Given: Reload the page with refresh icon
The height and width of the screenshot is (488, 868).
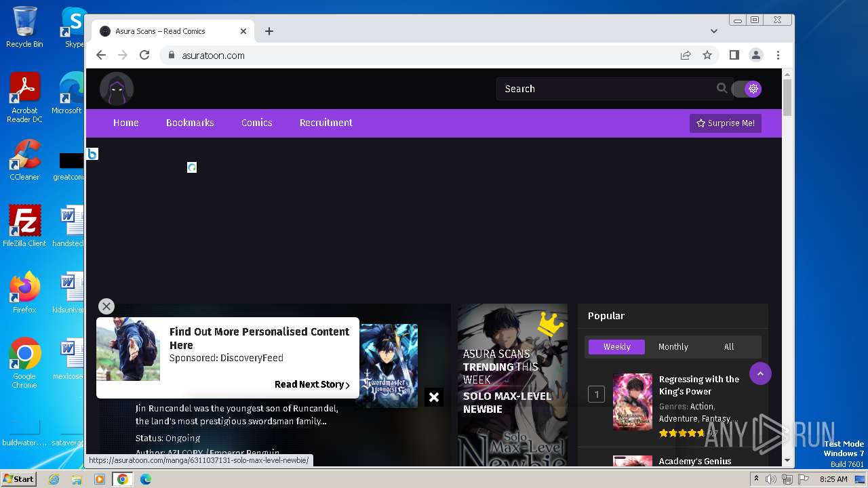Looking at the screenshot, I should [144, 56].
